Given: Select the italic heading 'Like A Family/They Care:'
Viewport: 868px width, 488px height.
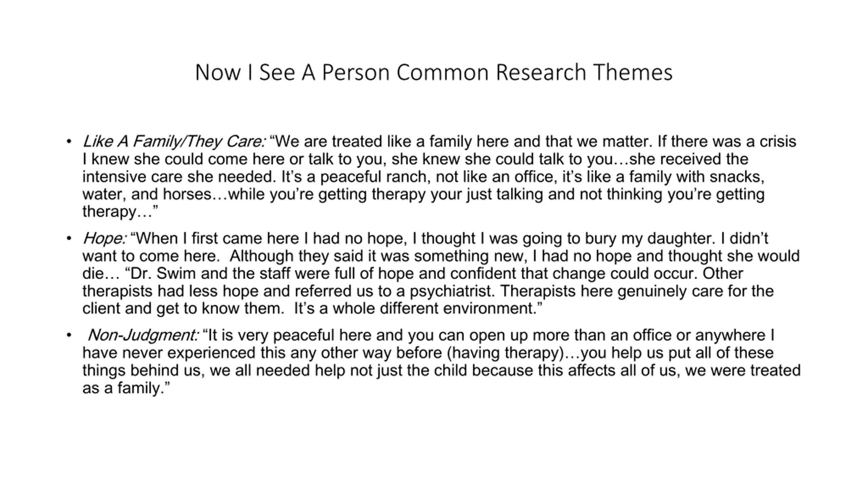Looking at the screenshot, I should (x=174, y=141).
